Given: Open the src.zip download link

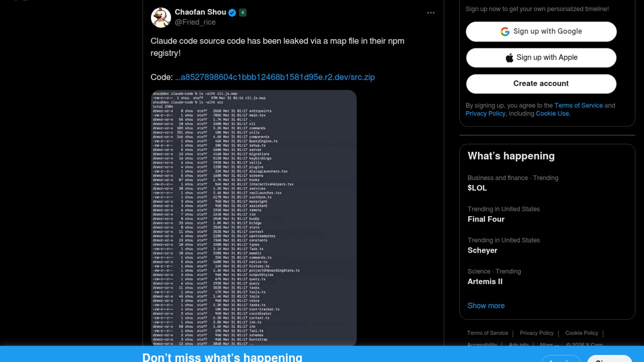Looking at the screenshot, I should [x=275, y=77].
